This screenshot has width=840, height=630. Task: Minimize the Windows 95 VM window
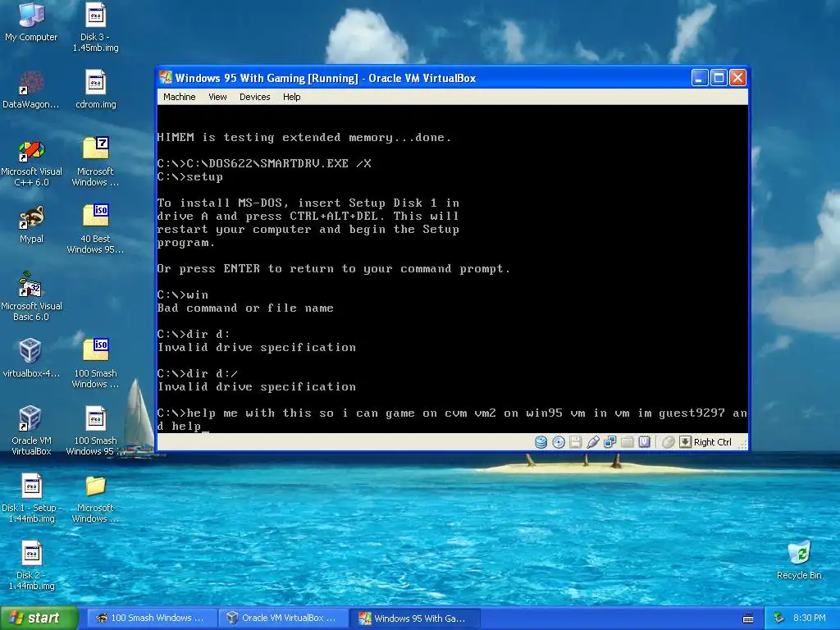coord(699,78)
